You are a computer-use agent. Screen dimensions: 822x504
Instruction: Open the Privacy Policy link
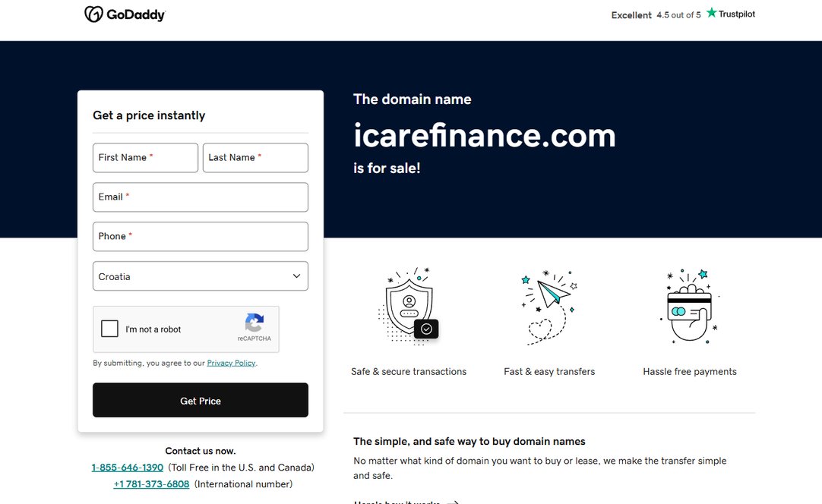(231, 363)
